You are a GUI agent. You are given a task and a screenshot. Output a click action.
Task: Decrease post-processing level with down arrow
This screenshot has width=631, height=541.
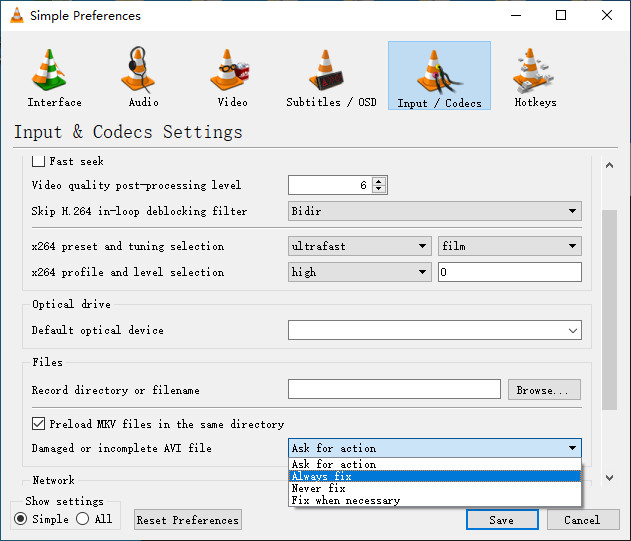click(x=379, y=189)
